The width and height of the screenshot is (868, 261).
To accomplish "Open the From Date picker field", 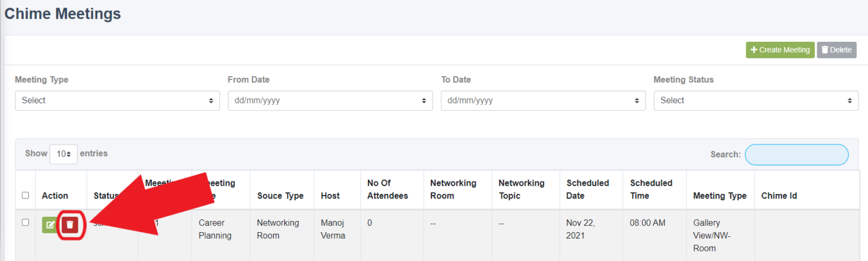I will [330, 101].
